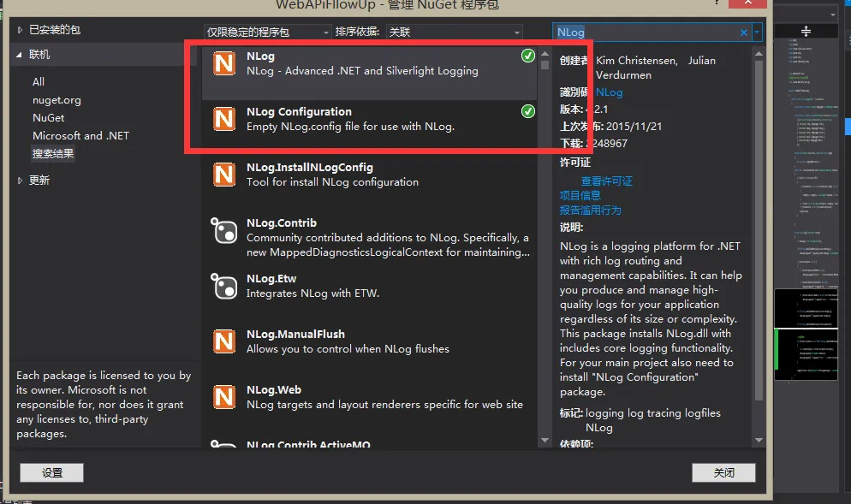This screenshot has height=504, width=851.
Task: Click the 设置 button
Action: pyautogui.click(x=51, y=472)
